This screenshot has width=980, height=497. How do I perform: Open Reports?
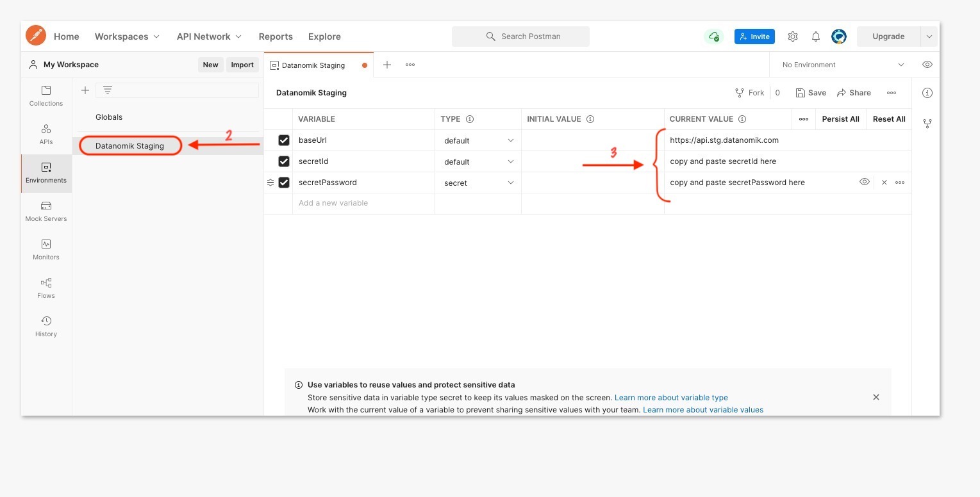pyautogui.click(x=276, y=37)
